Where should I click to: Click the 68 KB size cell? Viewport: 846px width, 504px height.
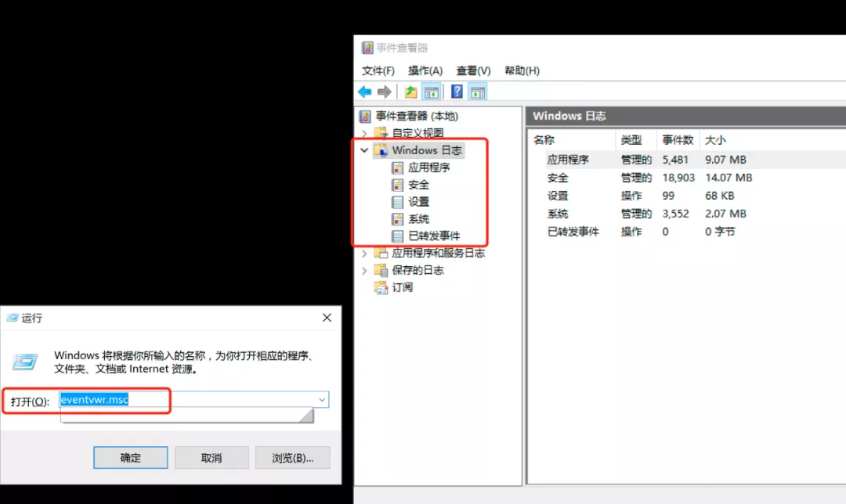pyautogui.click(x=720, y=196)
